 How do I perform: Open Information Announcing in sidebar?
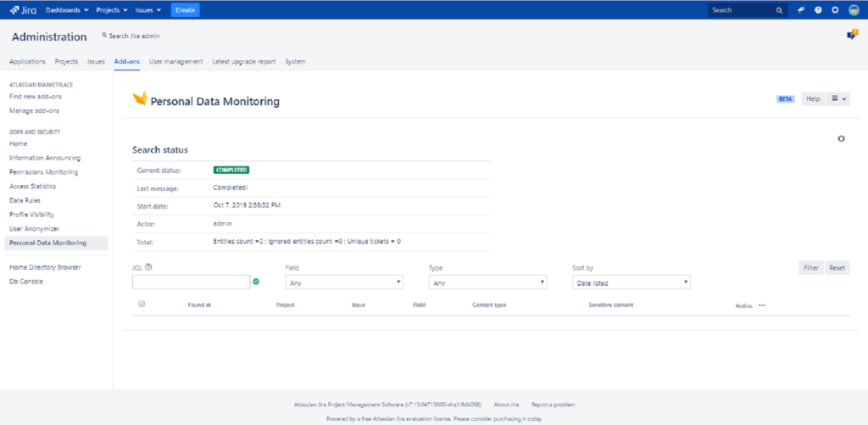click(45, 158)
